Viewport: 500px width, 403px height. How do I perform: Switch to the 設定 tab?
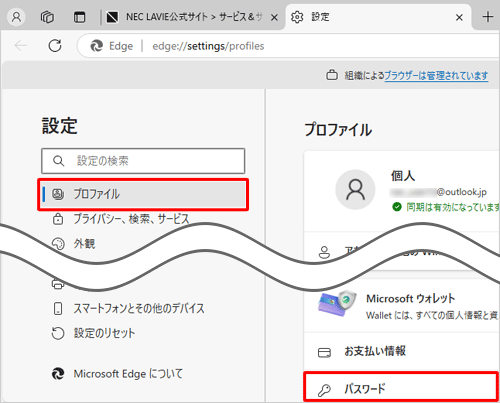(378, 17)
